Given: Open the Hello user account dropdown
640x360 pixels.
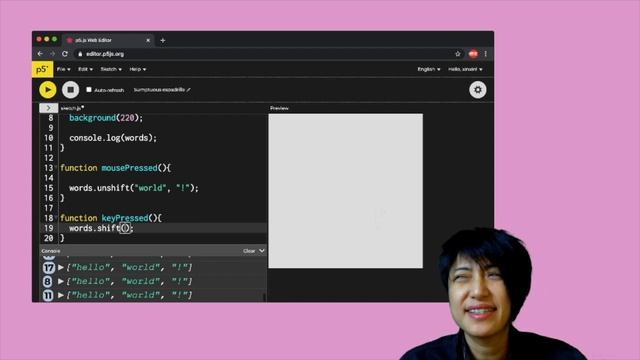Looking at the screenshot, I should coord(465,69).
